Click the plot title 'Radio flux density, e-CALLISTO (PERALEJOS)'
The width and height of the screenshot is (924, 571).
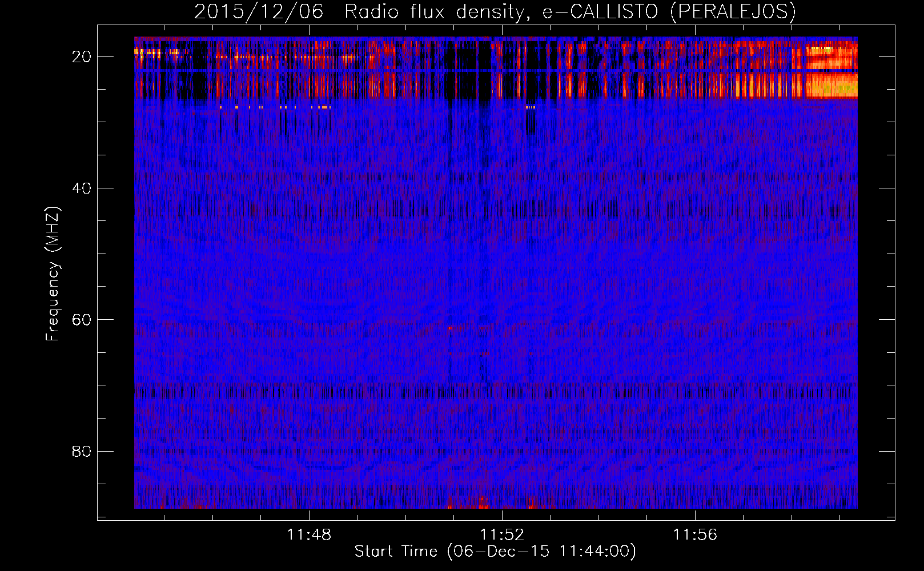point(570,12)
